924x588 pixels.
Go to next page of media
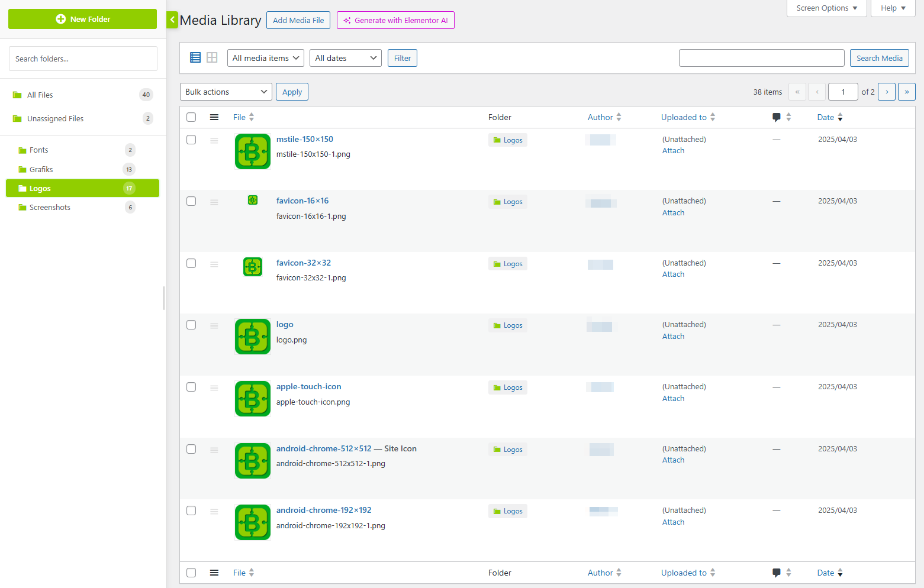click(x=886, y=92)
